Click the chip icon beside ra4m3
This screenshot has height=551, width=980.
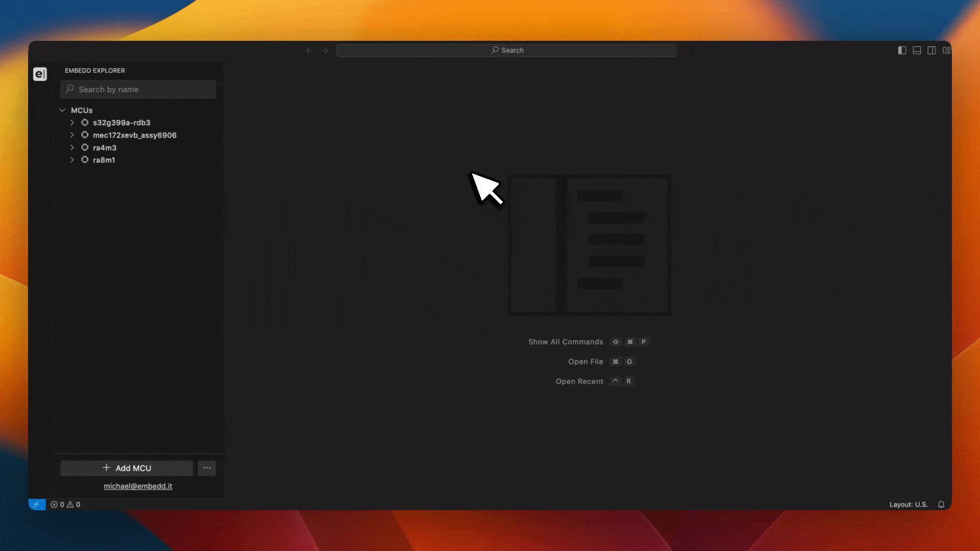click(x=85, y=147)
